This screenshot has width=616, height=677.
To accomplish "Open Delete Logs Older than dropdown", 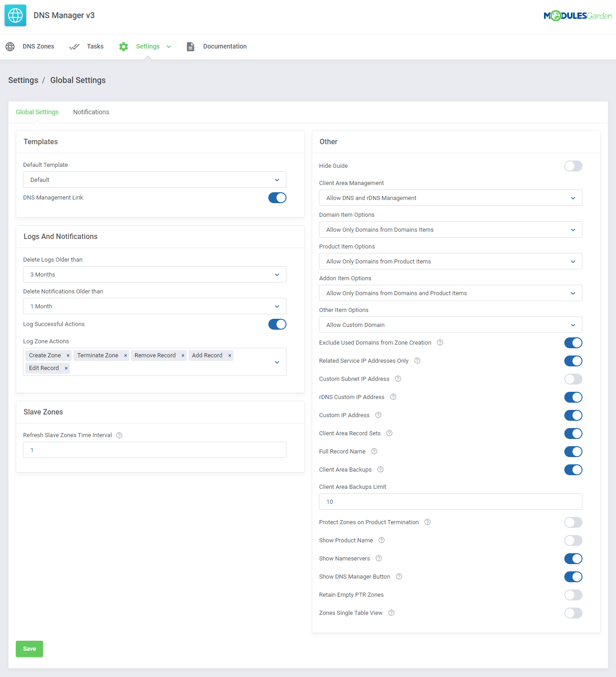I will [x=155, y=274].
